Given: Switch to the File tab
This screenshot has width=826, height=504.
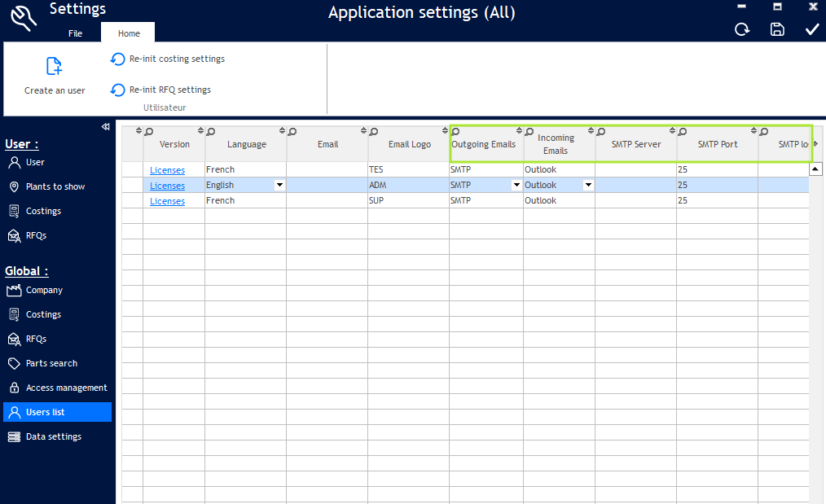Looking at the screenshot, I should coord(75,33).
